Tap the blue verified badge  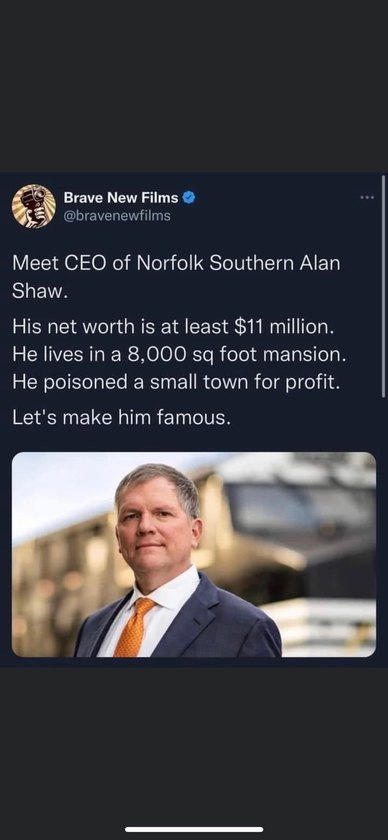point(189,198)
